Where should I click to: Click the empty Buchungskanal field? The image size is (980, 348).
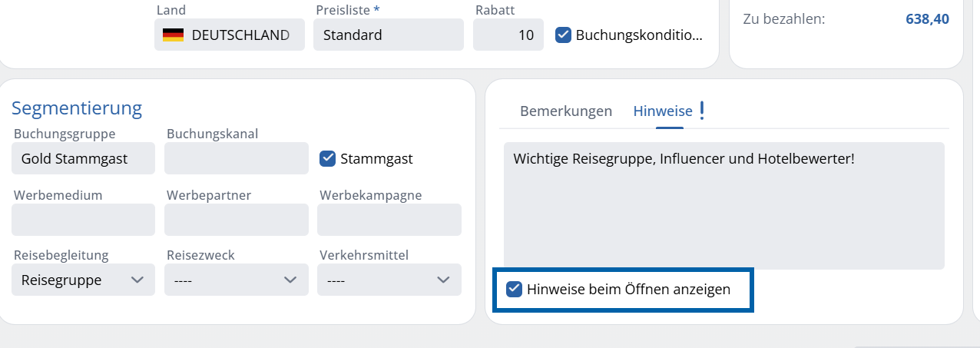(236, 159)
